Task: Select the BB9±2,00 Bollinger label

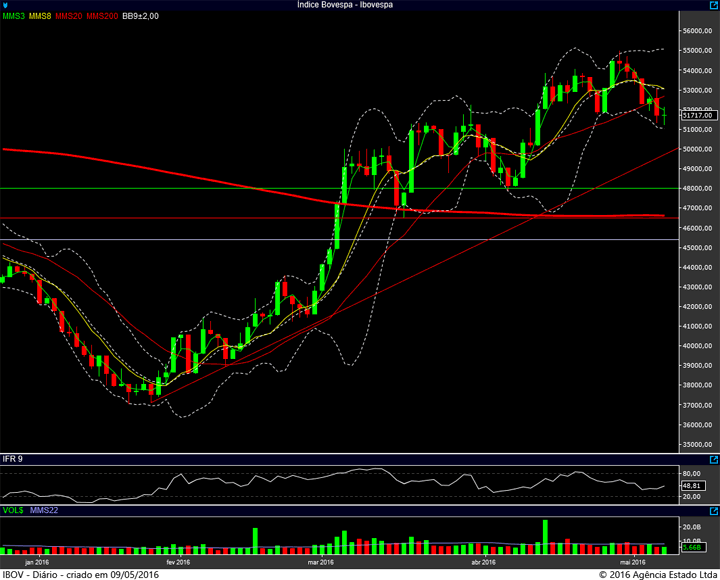Action: point(141,16)
